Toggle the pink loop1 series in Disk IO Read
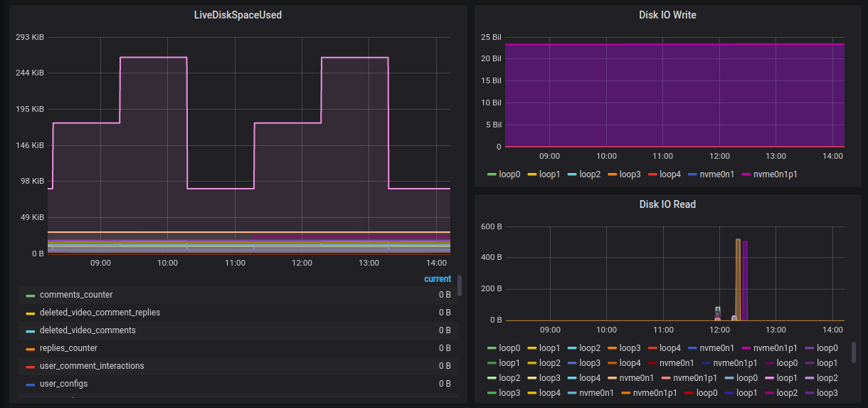The width and height of the screenshot is (868, 408). [x=787, y=378]
